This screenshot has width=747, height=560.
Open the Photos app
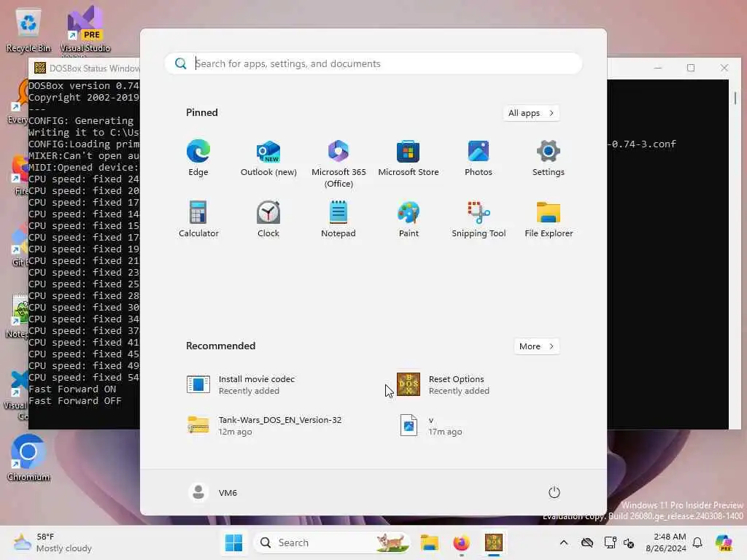(x=479, y=158)
